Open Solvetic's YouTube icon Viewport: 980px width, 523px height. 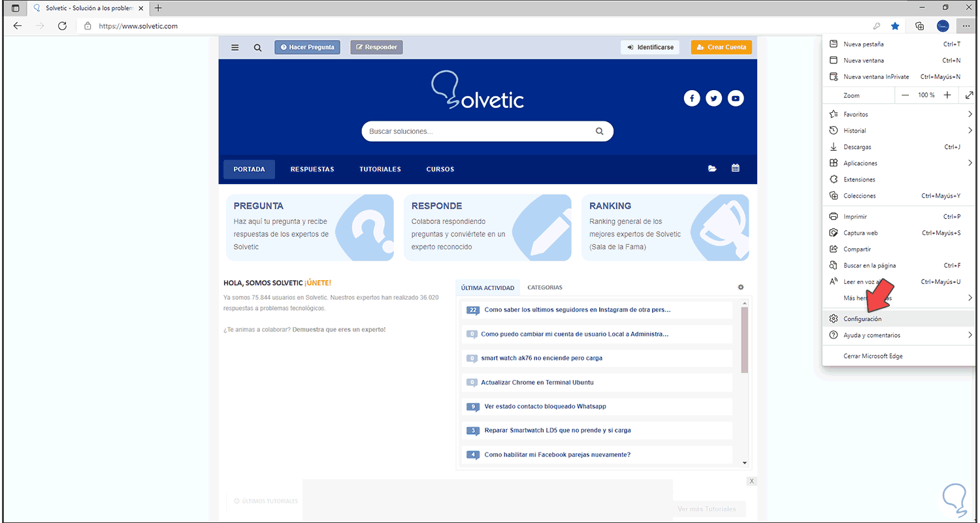pos(736,99)
